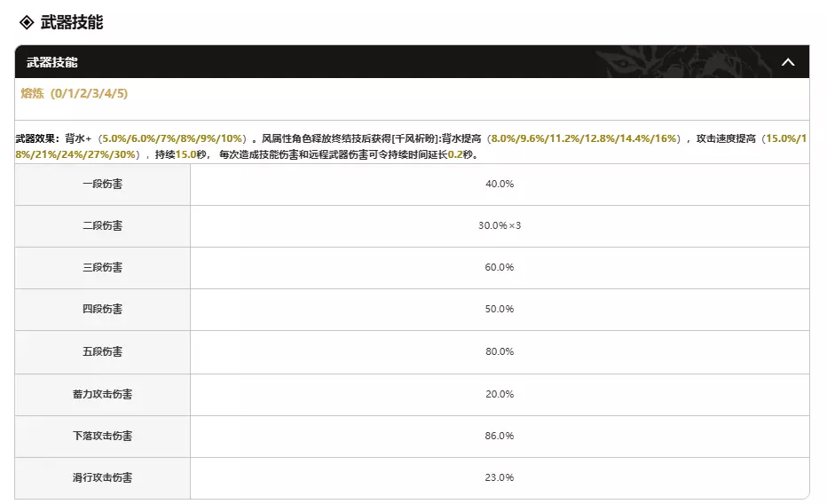Click the 60.0% value cell
The height and width of the screenshot is (504, 827).
[500, 267]
